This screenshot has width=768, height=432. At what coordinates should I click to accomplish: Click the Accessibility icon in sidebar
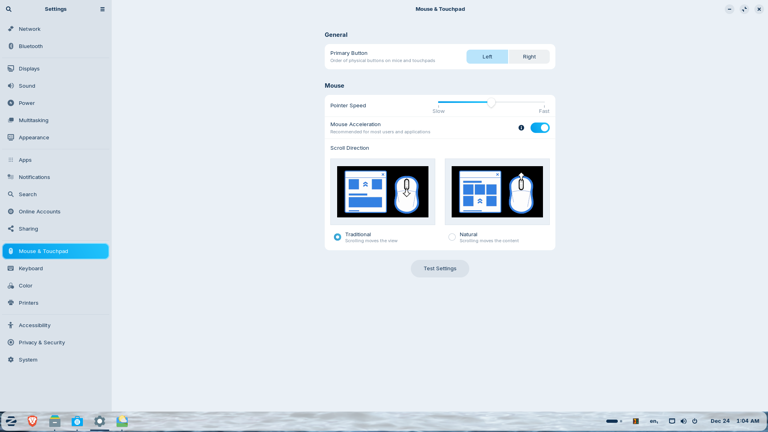point(11,325)
